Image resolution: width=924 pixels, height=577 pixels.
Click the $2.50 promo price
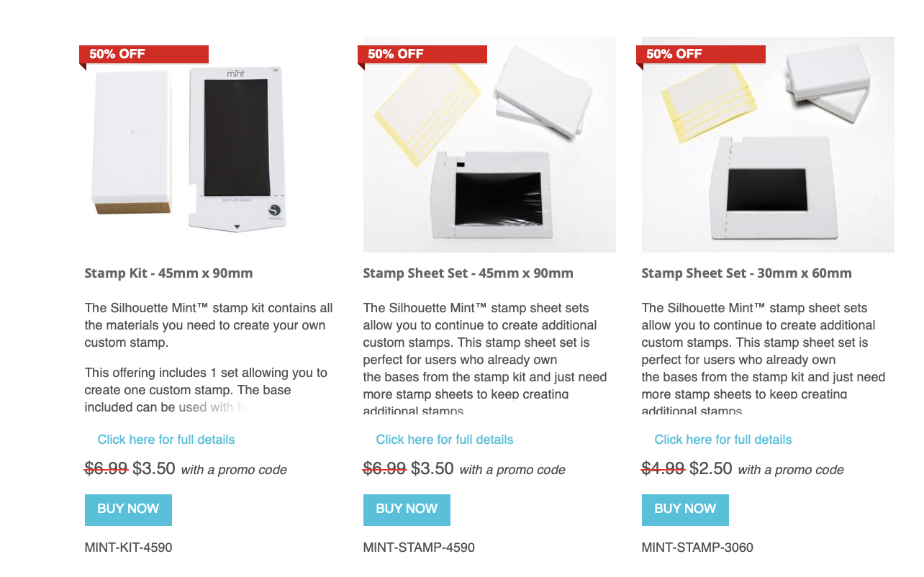[x=711, y=469]
